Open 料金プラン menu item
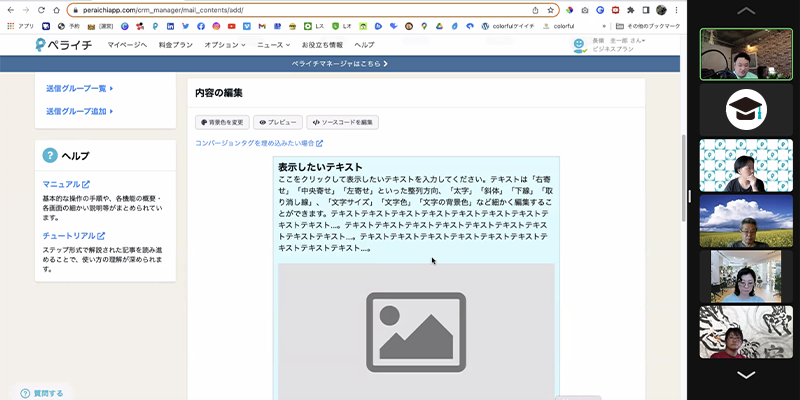Image resolution: width=800 pixels, height=400 pixels. pos(176,45)
